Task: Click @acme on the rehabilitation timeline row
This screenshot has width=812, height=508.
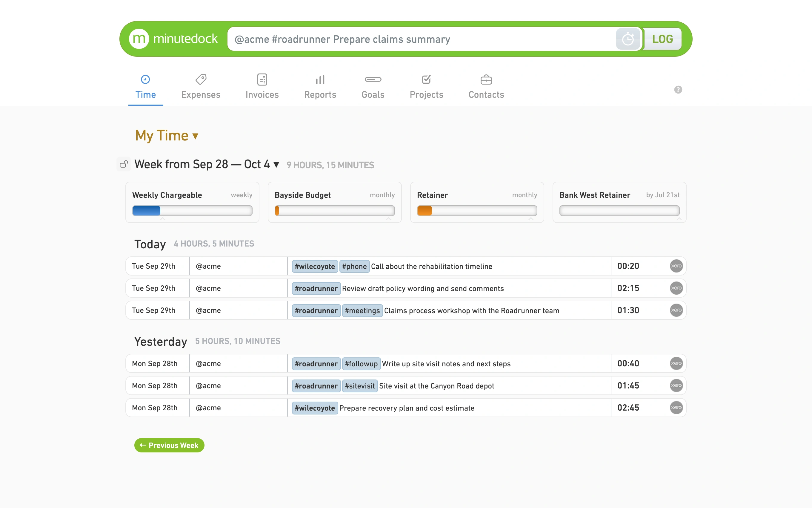Action: 208,266
